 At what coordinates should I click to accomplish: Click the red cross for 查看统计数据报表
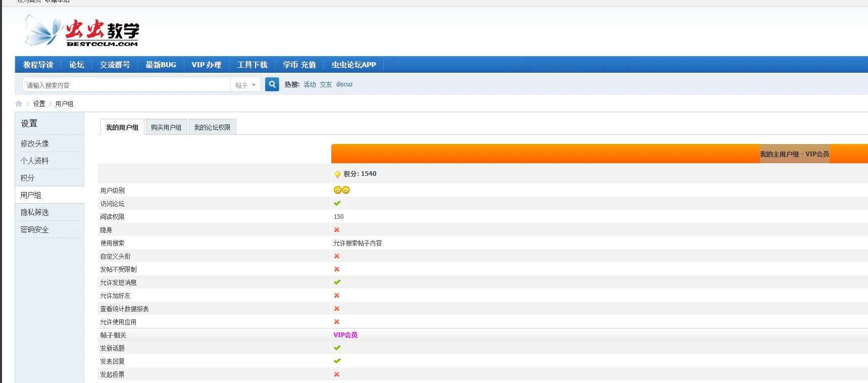[x=337, y=309]
